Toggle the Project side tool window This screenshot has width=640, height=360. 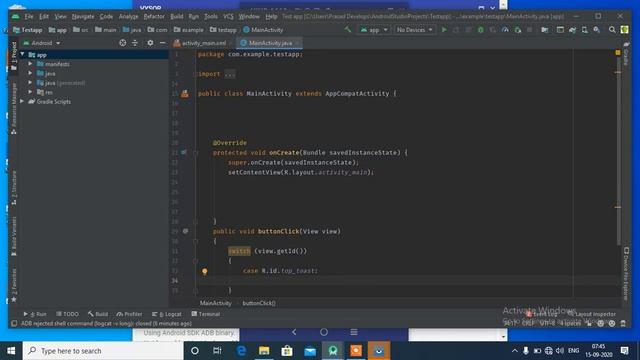(13, 56)
